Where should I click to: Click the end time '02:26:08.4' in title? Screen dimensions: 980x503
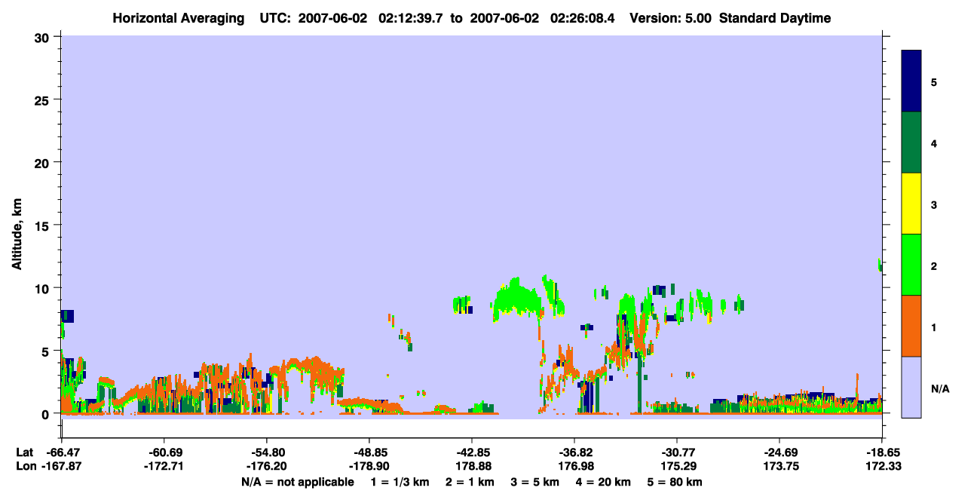(583, 18)
